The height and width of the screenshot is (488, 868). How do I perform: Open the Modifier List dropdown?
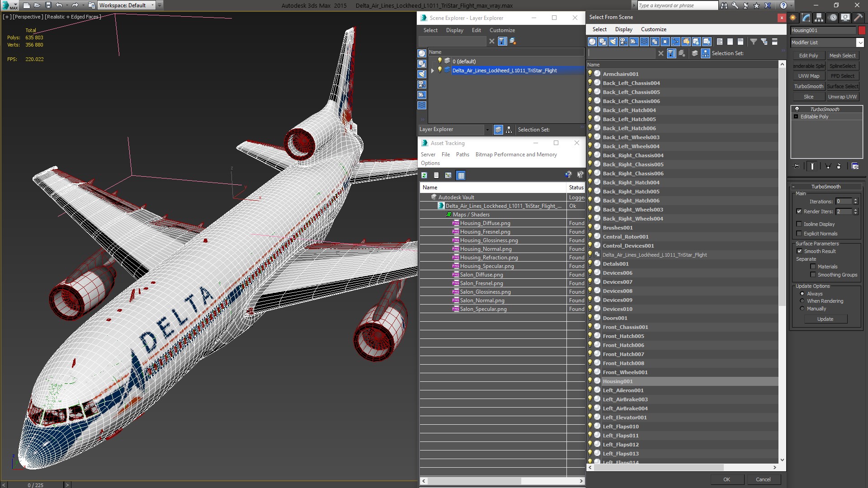859,42
